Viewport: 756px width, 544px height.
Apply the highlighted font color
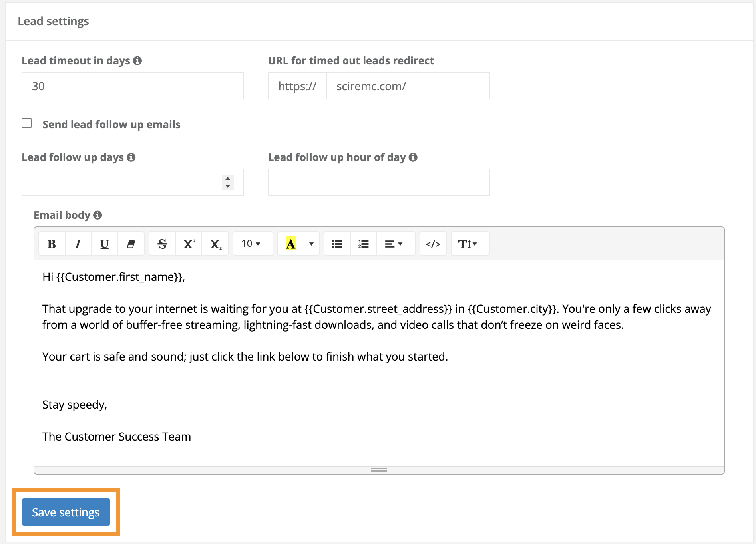[x=290, y=243]
